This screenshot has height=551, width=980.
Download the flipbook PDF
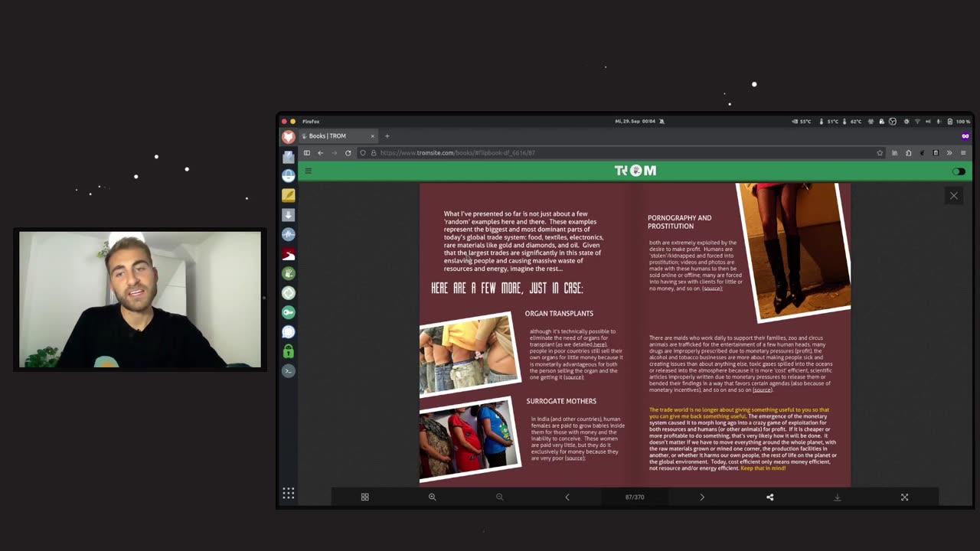(x=837, y=497)
